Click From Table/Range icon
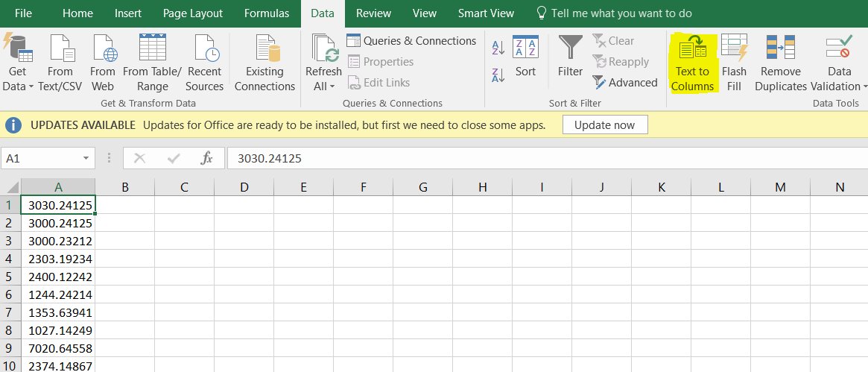The width and height of the screenshot is (868, 372). tap(152, 47)
